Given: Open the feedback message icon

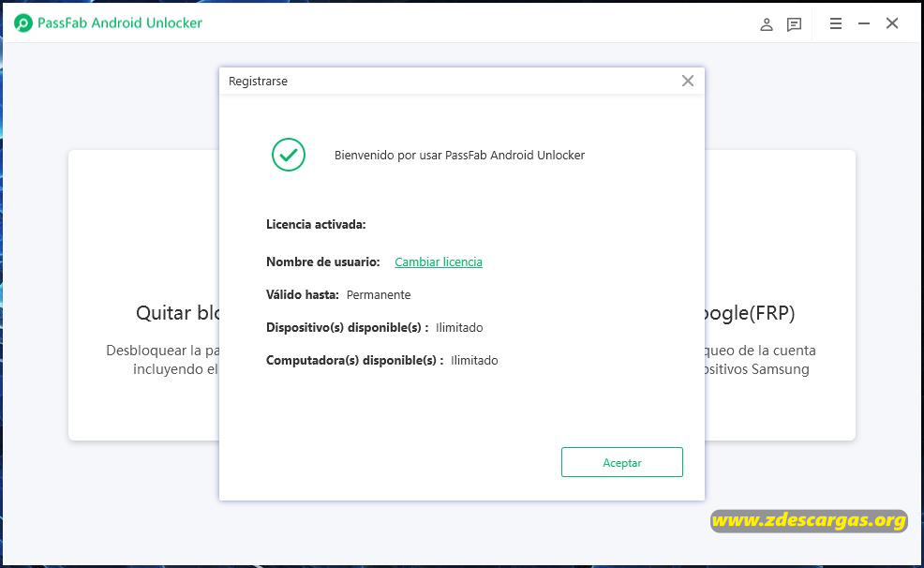Looking at the screenshot, I should tap(795, 24).
